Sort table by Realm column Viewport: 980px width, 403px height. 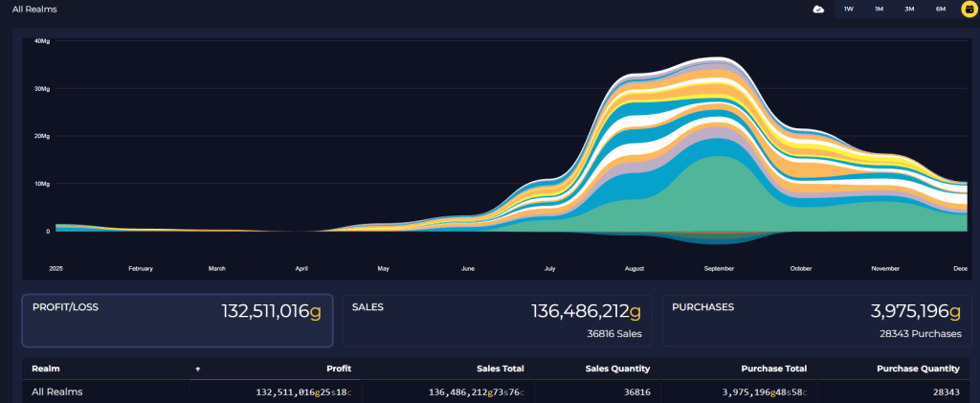(x=46, y=369)
